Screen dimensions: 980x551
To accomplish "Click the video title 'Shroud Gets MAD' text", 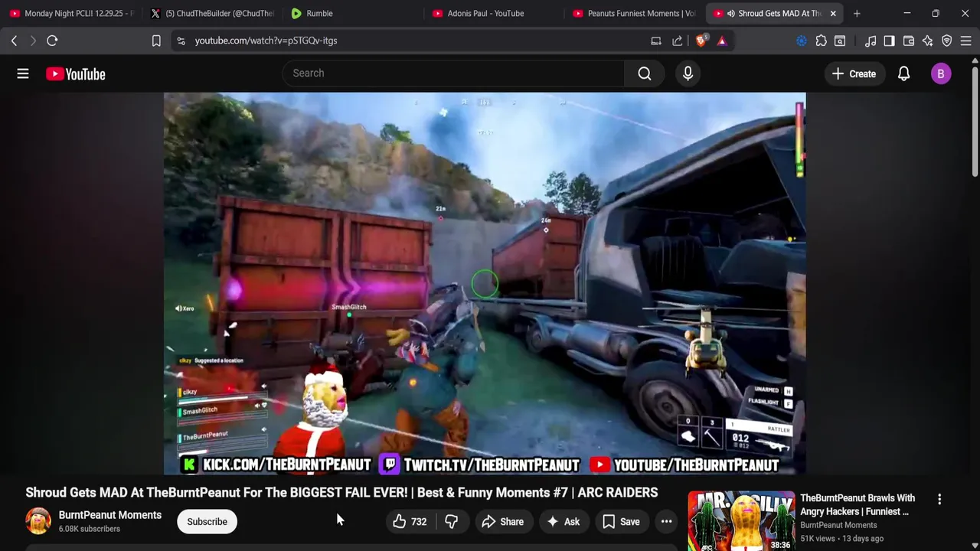I will [x=341, y=493].
